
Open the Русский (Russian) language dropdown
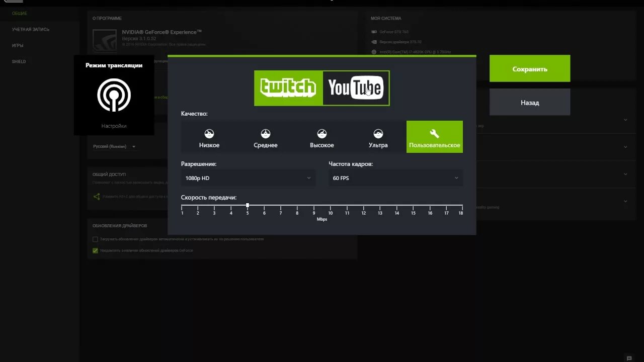click(x=115, y=147)
